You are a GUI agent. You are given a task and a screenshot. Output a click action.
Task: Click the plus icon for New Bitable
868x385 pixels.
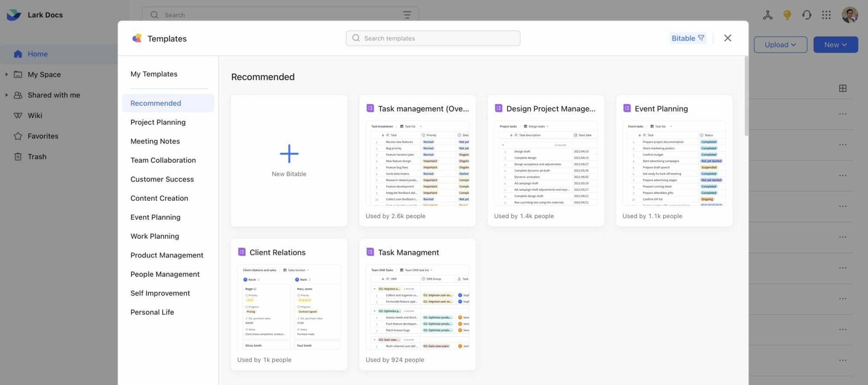coord(289,153)
